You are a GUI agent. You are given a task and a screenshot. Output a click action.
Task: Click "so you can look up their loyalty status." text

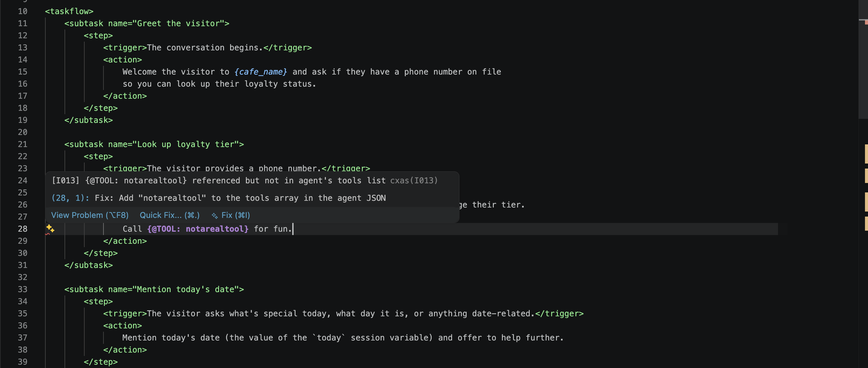219,84
